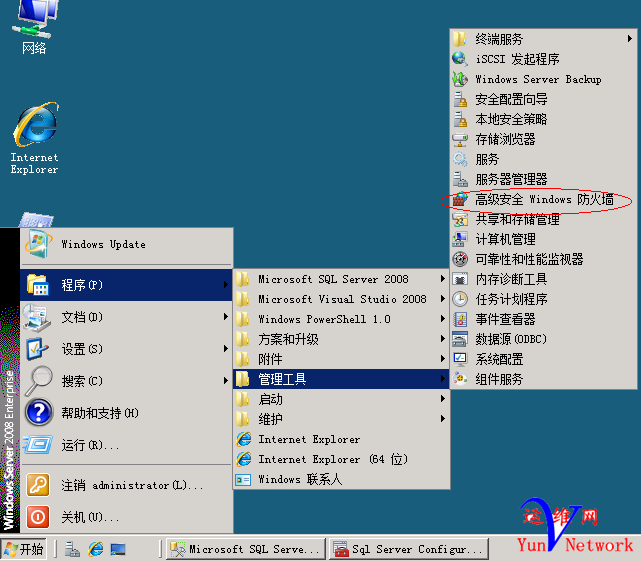This screenshot has height=562, width=641.
Task: Click the 服务 gear icon
Action: pyautogui.click(x=460, y=159)
